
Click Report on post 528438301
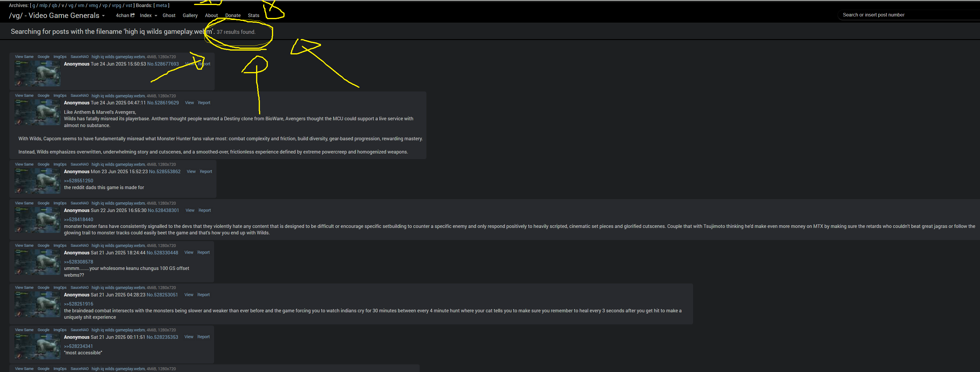(205, 211)
